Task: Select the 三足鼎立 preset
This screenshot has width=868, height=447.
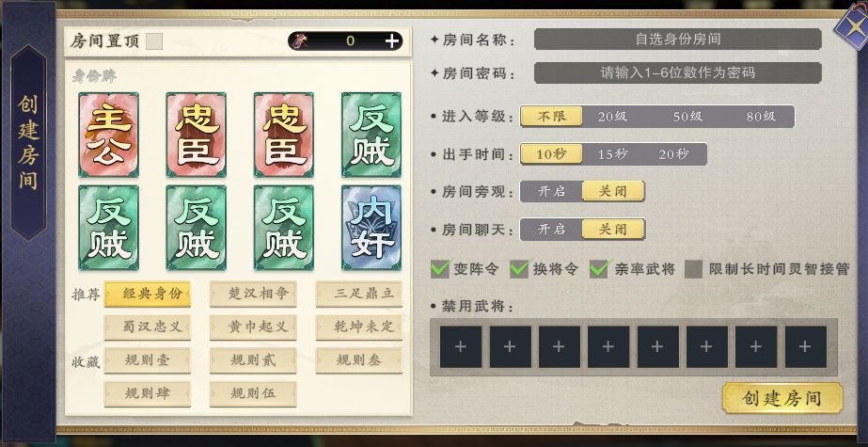Action: (x=358, y=295)
